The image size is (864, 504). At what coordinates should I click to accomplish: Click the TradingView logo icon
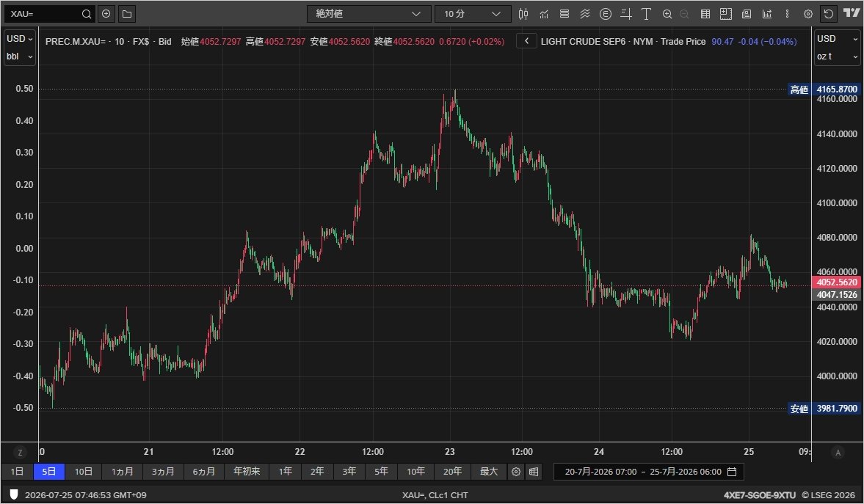[851, 12]
